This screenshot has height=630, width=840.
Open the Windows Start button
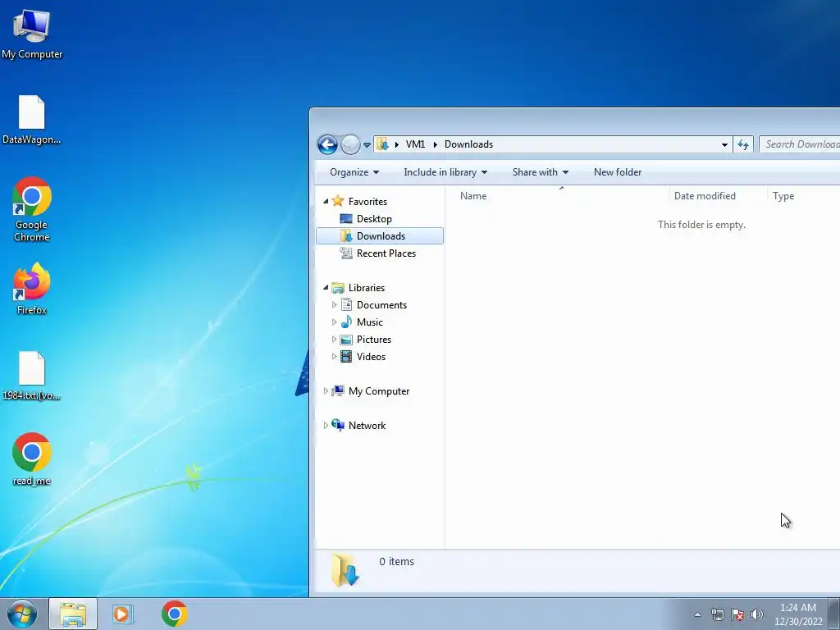pyautogui.click(x=22, y=614)
